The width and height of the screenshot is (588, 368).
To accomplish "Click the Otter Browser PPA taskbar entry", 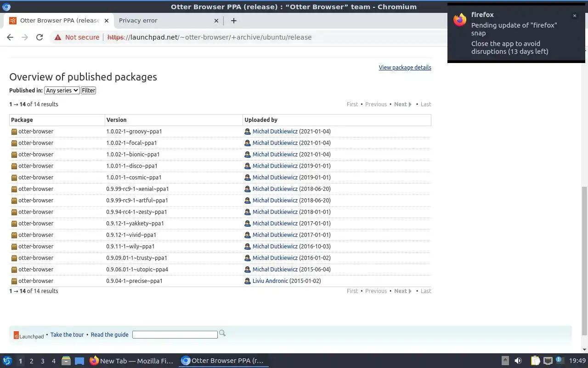I will pos(224,361).
